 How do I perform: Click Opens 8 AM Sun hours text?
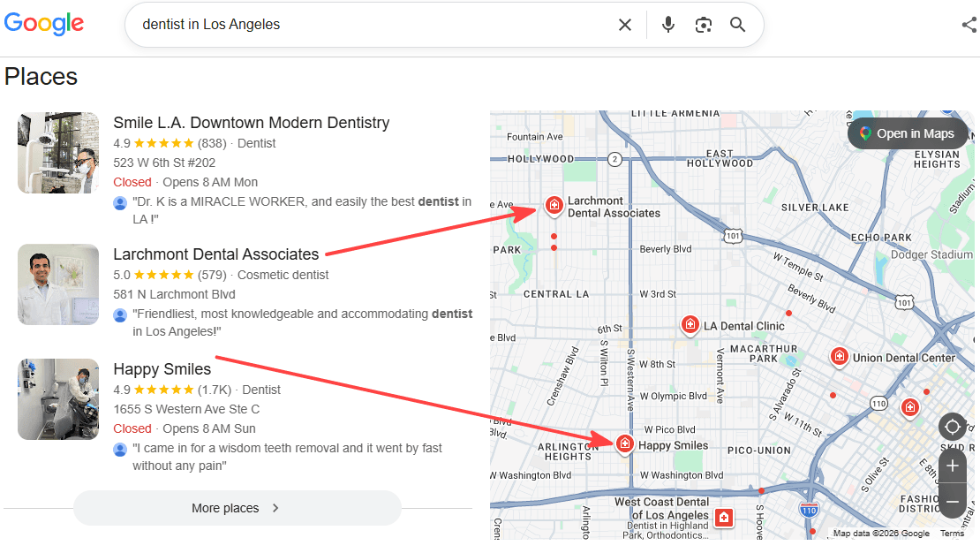click(209, 428)
